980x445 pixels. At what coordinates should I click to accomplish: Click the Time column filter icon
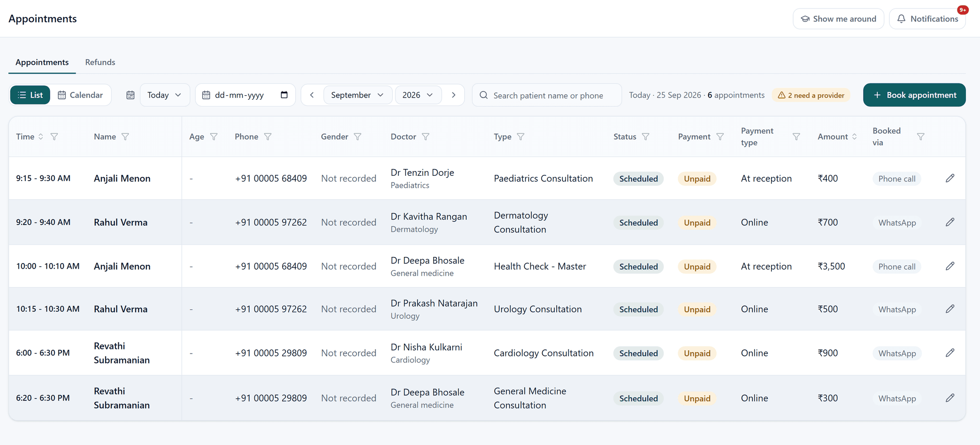point(54,136)
